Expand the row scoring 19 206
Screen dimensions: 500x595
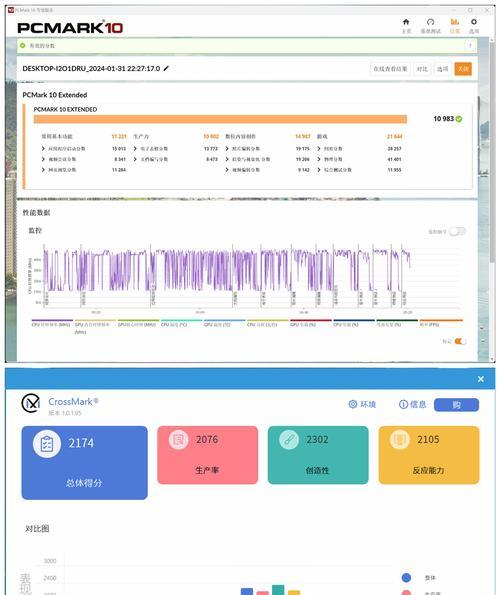pyautogui.click(x=227, y=159)
